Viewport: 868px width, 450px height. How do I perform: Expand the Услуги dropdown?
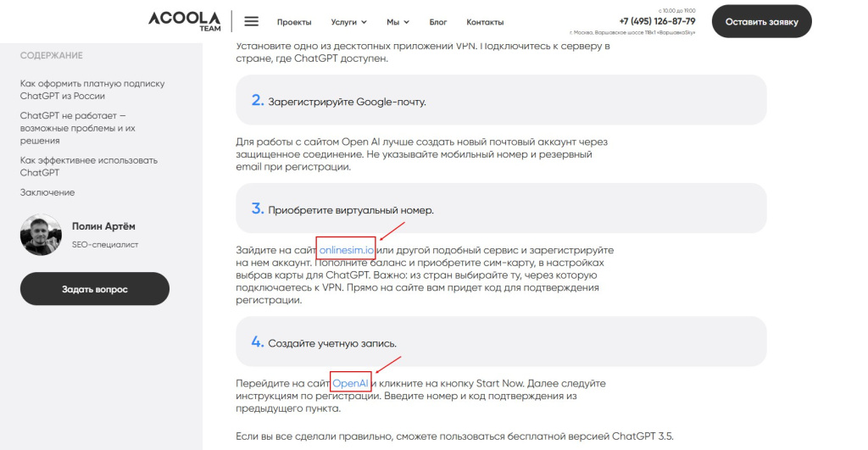point(348,22)
